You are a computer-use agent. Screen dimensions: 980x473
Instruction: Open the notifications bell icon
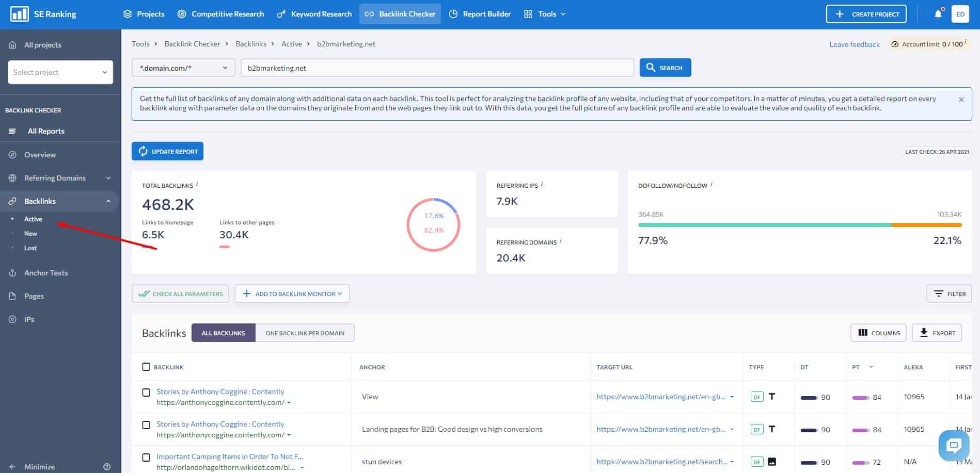[938, 14]
